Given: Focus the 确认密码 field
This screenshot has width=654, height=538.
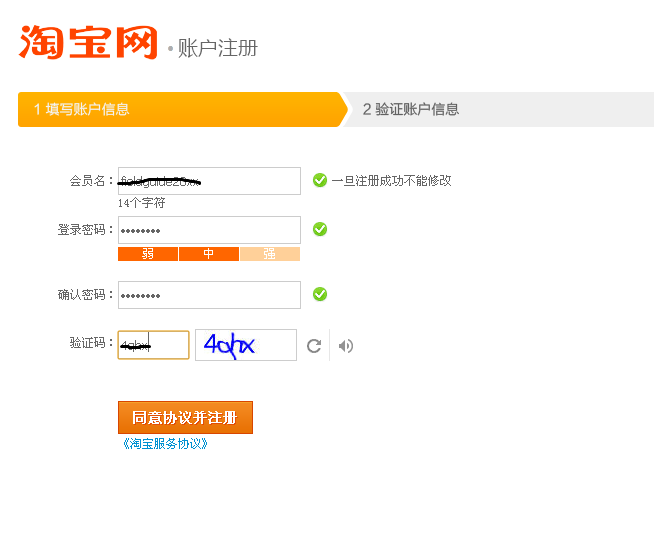Looking at the screenshot, I should (209, 295).
